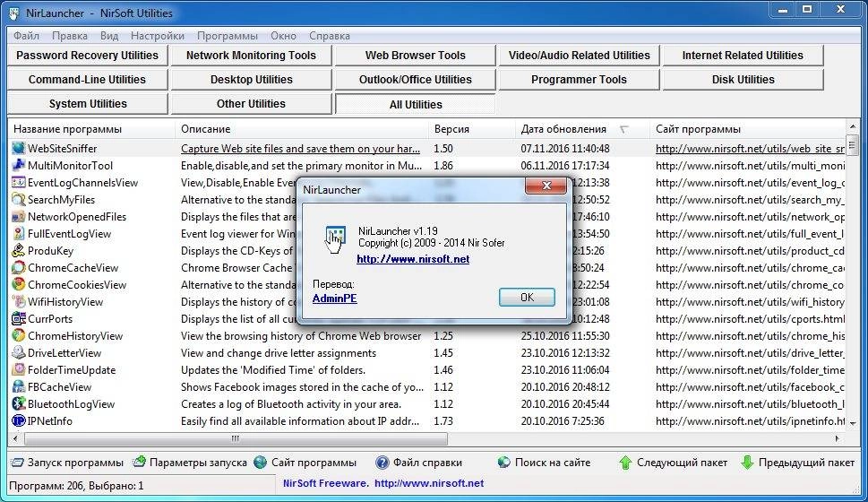Switch to Outlook/Office Utilities tab
This screenshot has width=868, height=502.
415,80
